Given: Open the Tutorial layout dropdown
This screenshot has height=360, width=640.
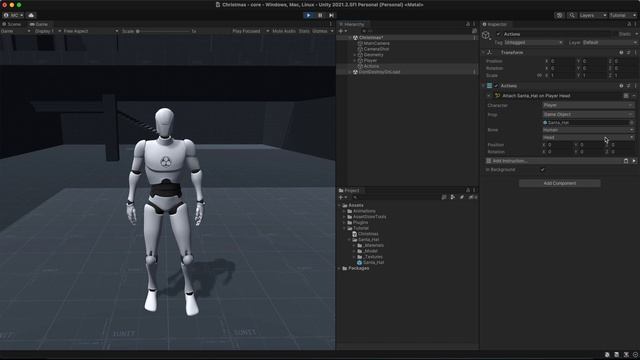Looking at the screenshot, I should pos(622,15).
